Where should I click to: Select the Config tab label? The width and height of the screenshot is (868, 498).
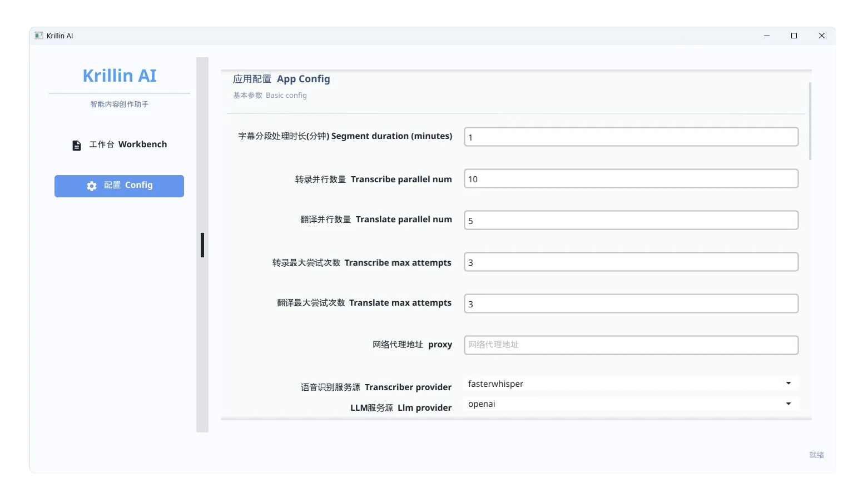[128, 185]
